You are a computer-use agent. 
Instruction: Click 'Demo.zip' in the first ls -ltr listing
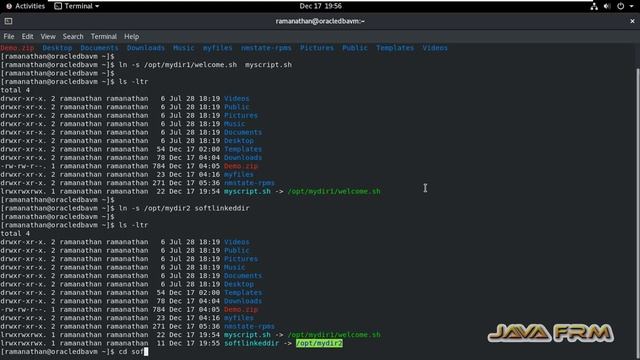coord(241,166)
